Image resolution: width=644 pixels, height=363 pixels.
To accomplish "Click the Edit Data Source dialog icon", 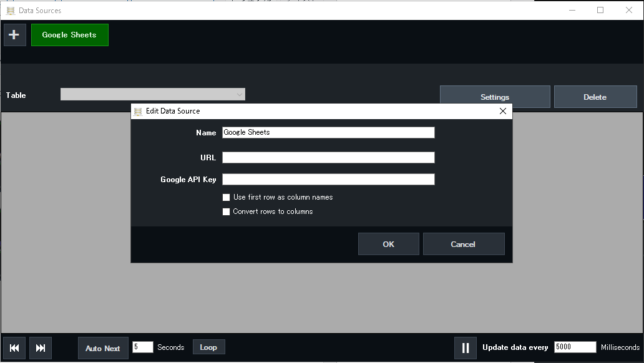I will 138,111.
